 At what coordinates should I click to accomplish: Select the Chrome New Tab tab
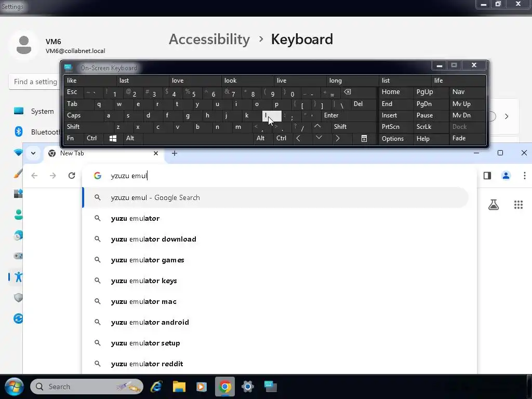(x=104, y=153)
